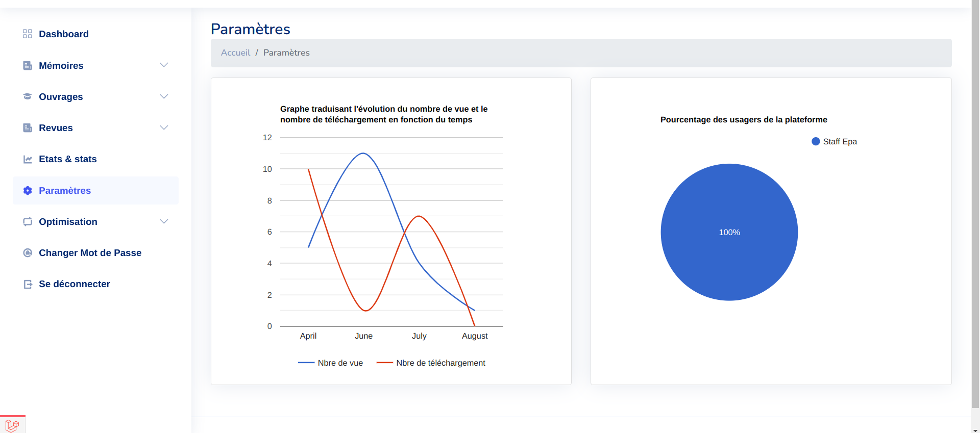Image resolution: width=980 pixels, height=433 pixels.
Task: Click the Paramètres gear icon
Action: [28, 190]
